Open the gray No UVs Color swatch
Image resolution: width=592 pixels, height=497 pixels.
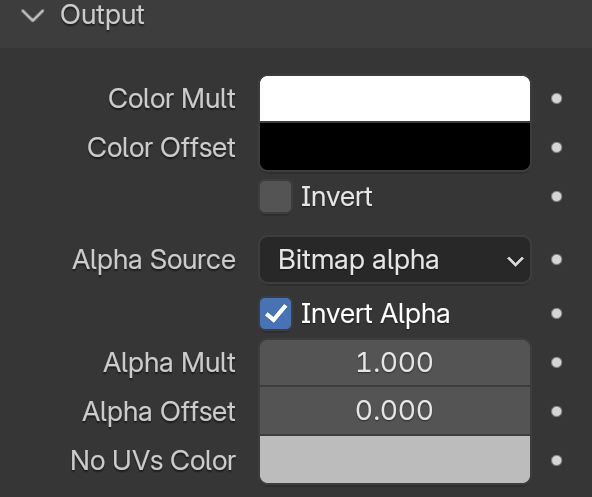[x=395, y=460]
